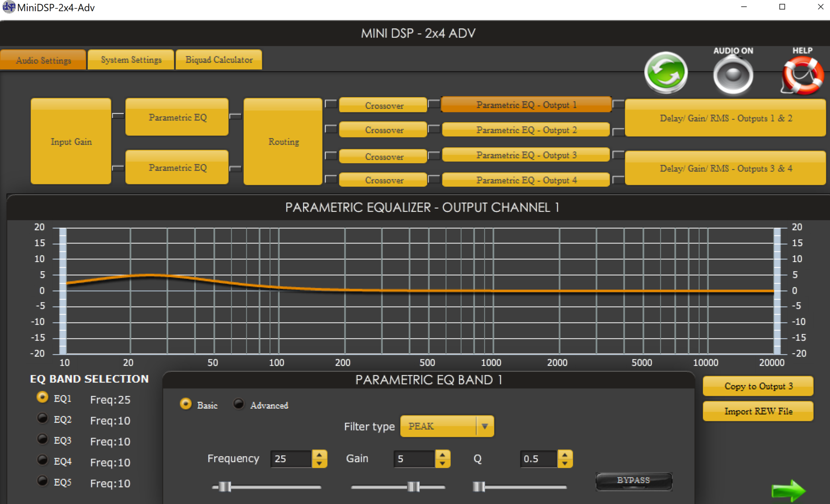Viewport: 830px width, 504px height.
Task: Click the Freq:10 label next to EQ2
Action: pyautogui.click(x=110, y=421)
